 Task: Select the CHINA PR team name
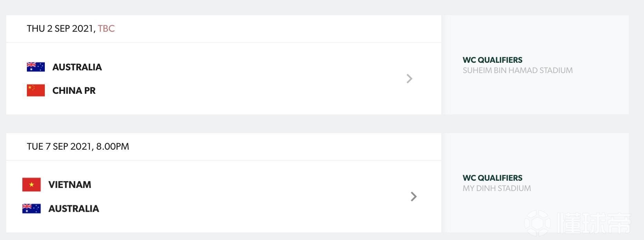point(74,91)
